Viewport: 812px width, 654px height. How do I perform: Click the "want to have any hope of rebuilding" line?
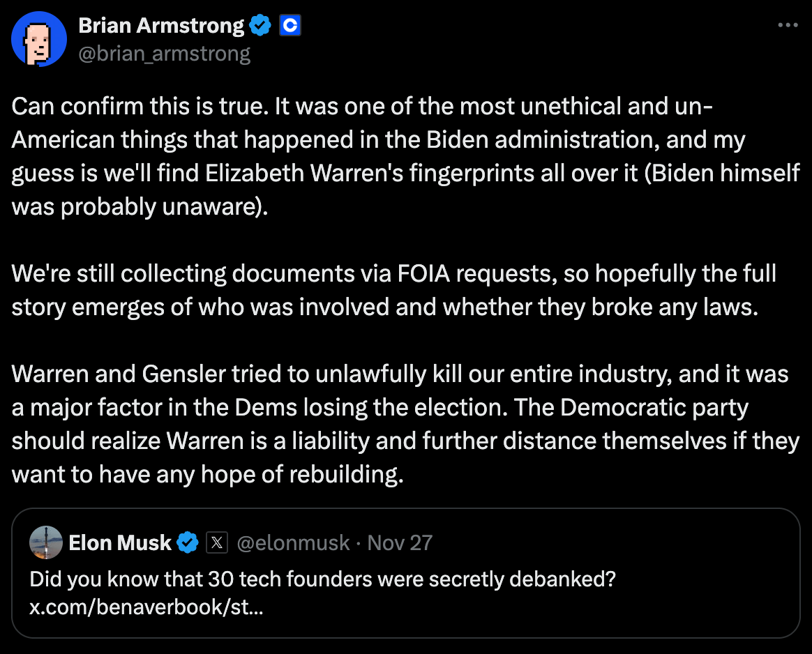tap(207, 475)
